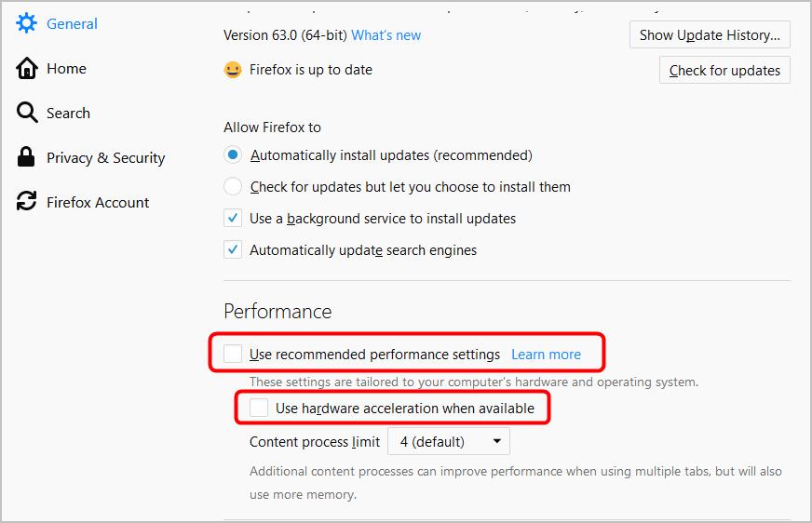The image size is (812, 523).
Task: Uncheck Automatically update search engines
Action: click(x=233, y=250)
